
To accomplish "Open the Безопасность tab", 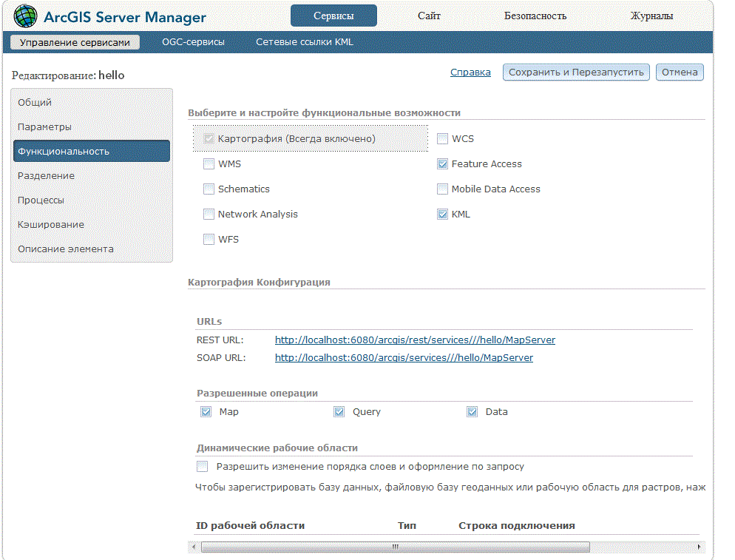I will (535, 16).
